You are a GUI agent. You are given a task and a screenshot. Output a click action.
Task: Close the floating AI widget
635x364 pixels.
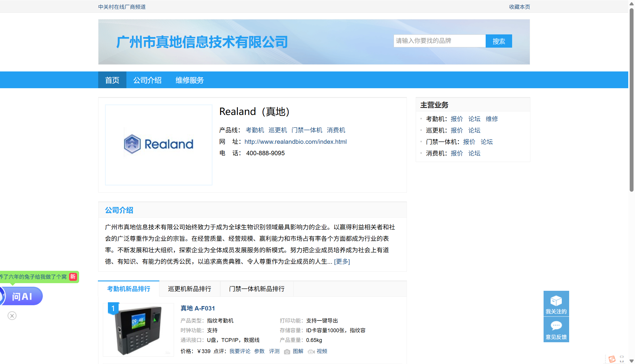pos(12,316)
